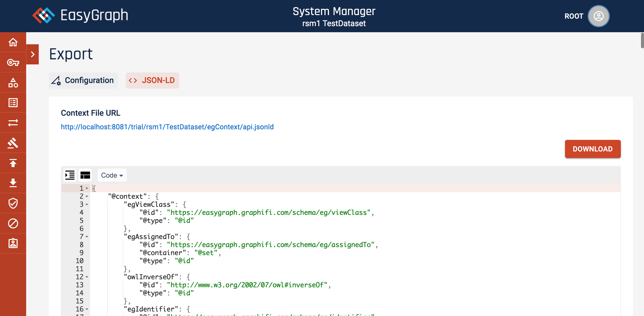Open the gavel rules sidebar icon

coord(13,143)
